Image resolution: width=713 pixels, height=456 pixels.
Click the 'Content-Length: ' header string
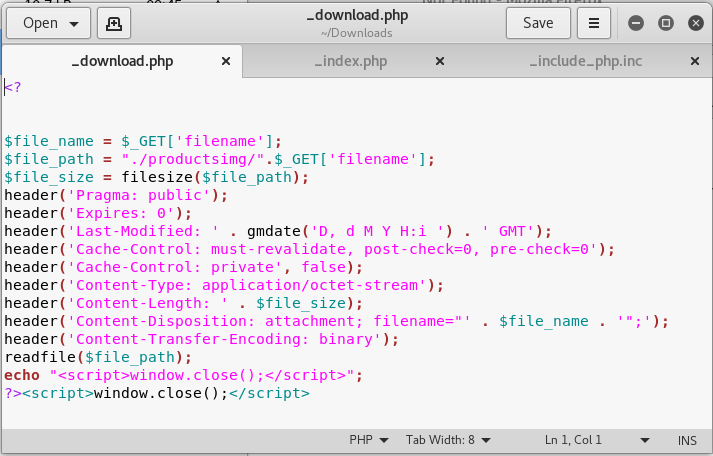(x=148, y=303)
